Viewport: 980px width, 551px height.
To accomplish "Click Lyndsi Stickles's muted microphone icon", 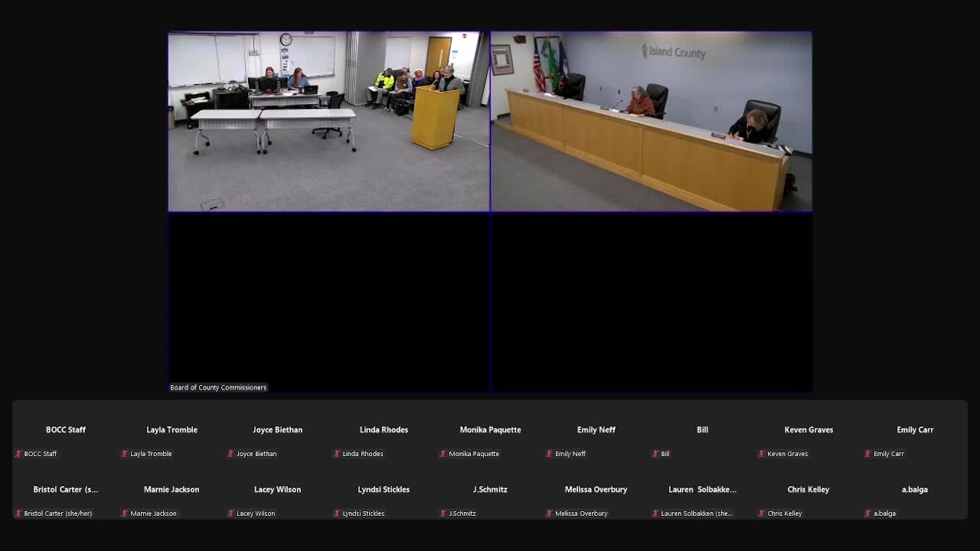I will 337,514.
